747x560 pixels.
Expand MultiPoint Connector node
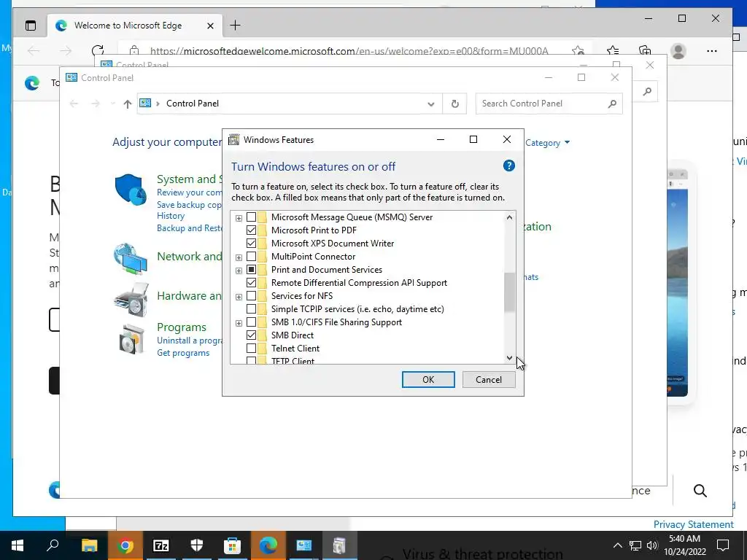coord(239,257)
